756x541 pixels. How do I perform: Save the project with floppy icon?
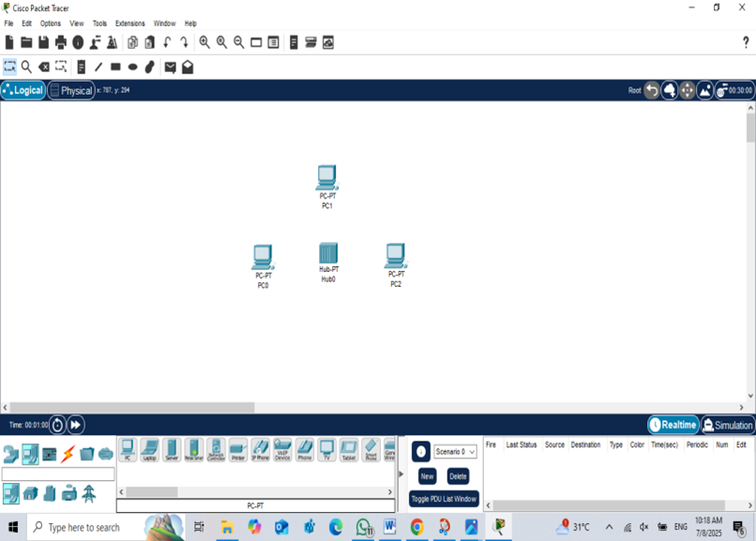click(x=43, y=42)
